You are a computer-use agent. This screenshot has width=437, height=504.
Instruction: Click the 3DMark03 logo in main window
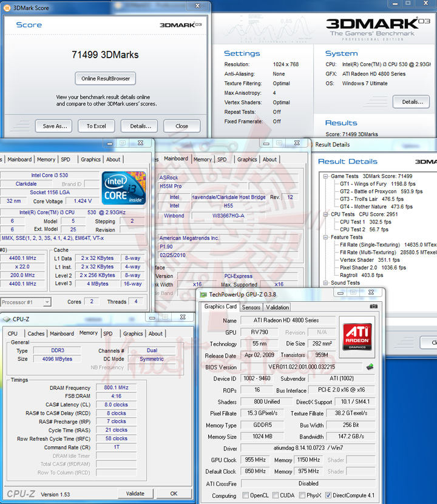(x=378, y=25)
